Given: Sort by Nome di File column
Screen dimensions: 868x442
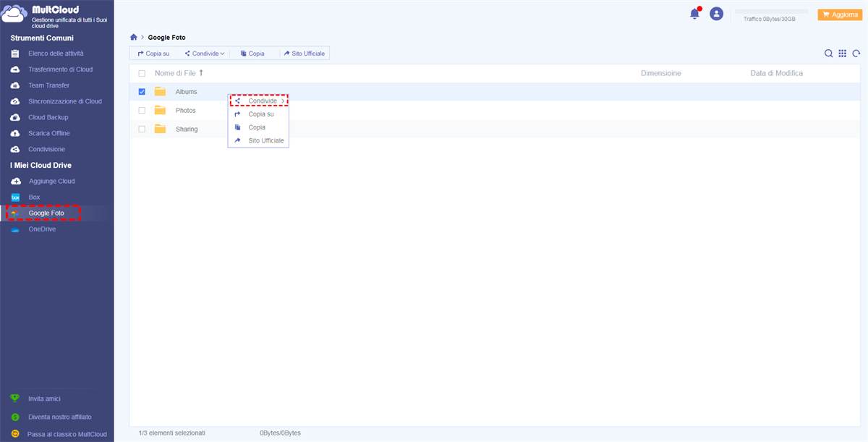Looking at the screenshot, I should 179,73.
